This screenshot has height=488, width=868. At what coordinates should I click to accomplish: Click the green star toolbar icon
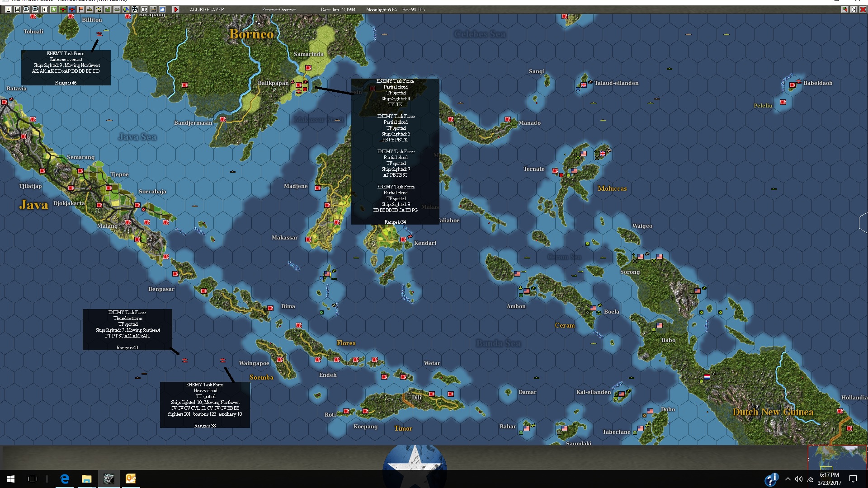point(54,9)
